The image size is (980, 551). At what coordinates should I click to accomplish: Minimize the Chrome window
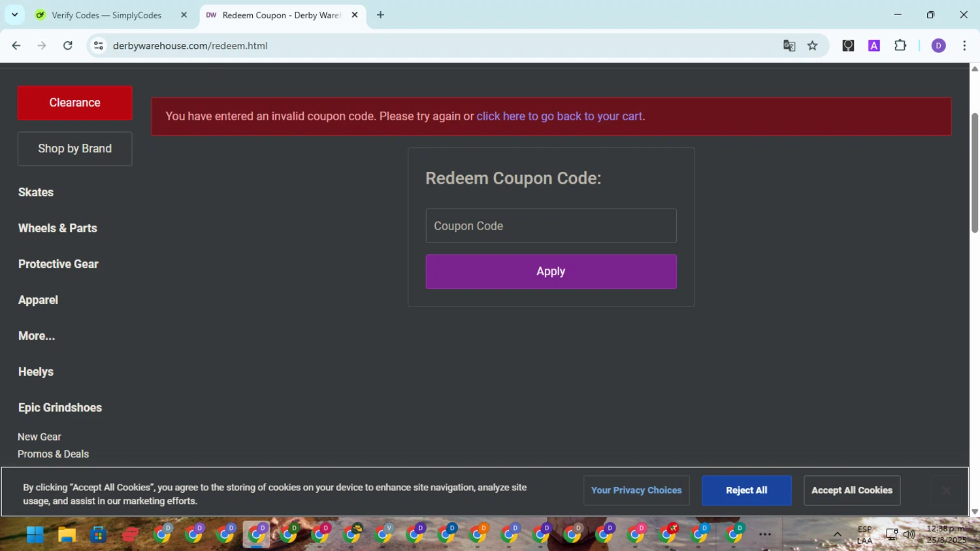click(898, 14)
